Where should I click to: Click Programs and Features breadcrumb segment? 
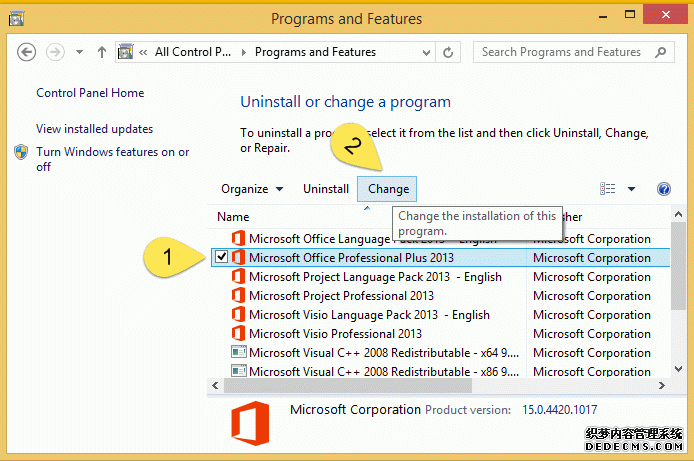point(315,52)
